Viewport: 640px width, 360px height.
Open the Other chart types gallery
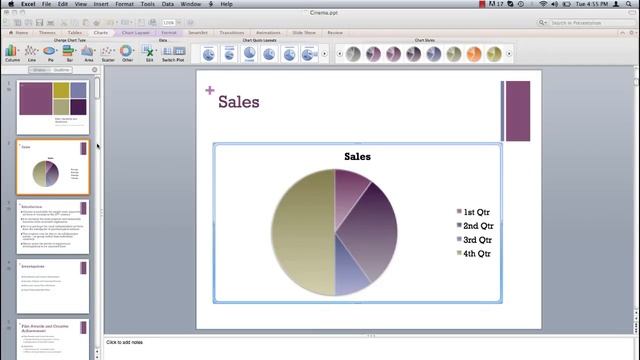(127, 53)
